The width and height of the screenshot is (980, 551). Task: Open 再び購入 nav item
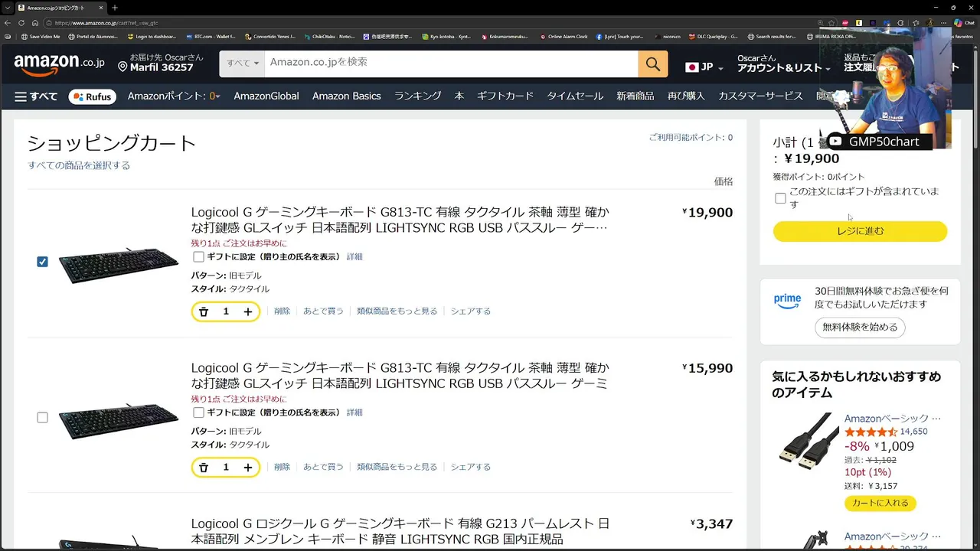coord(686,96)
